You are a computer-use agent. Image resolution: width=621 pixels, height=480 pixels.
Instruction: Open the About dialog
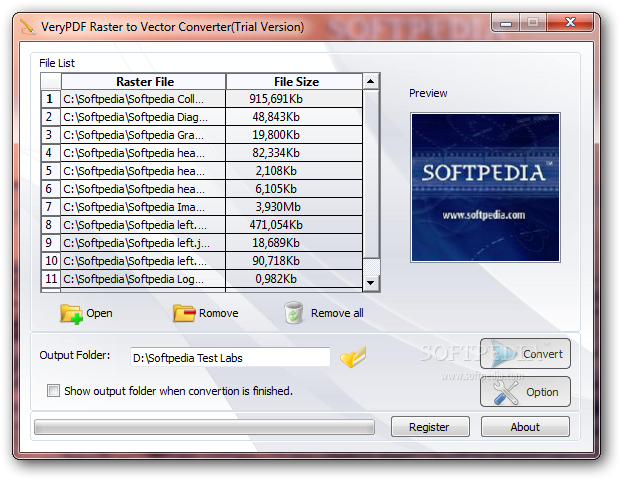(525, 427)
